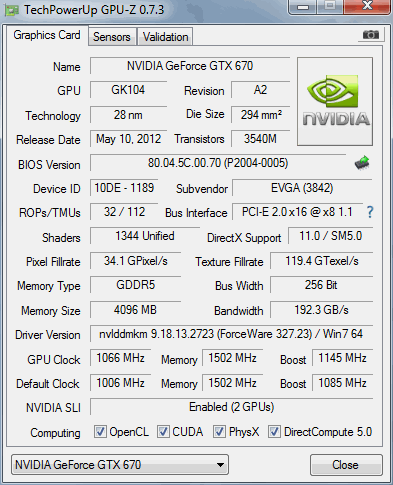This screenshot has height=485, width=393.
Task: Click the Driver Version field
Action: click(231, 334)
